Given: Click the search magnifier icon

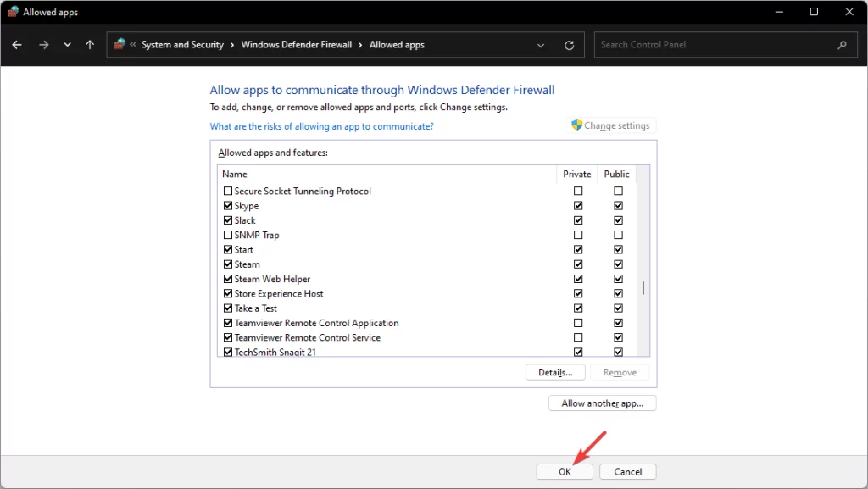Looking at the screenshot, I should 842,44.
